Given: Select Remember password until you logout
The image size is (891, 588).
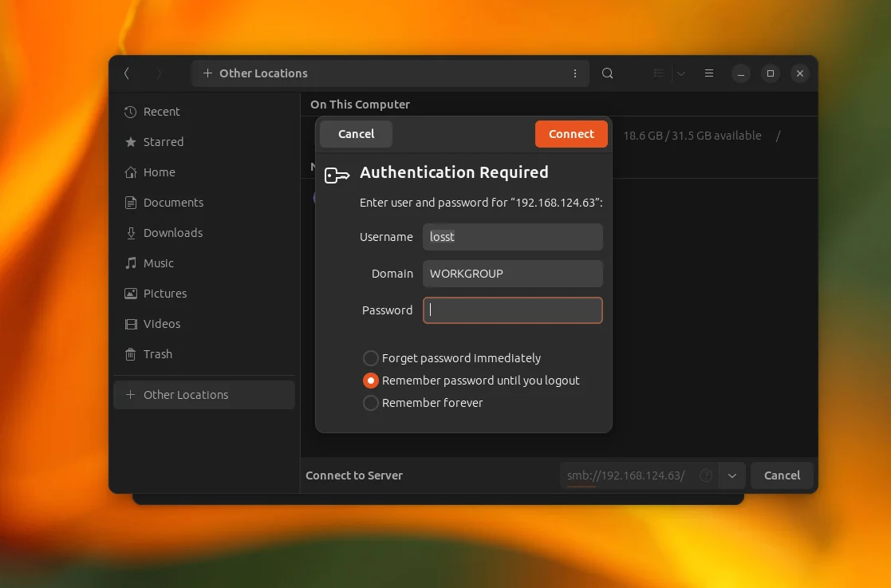Looking at the screenshot, I should [371, 381].
